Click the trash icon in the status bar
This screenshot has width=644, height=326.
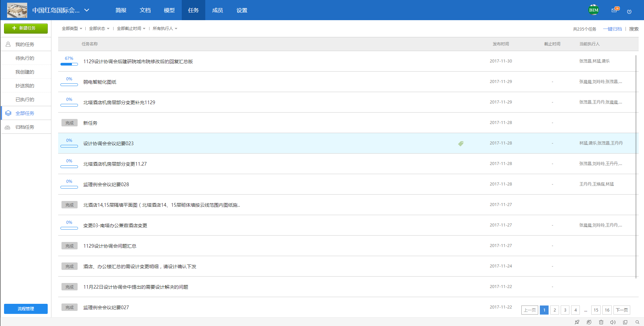(601, 322)
